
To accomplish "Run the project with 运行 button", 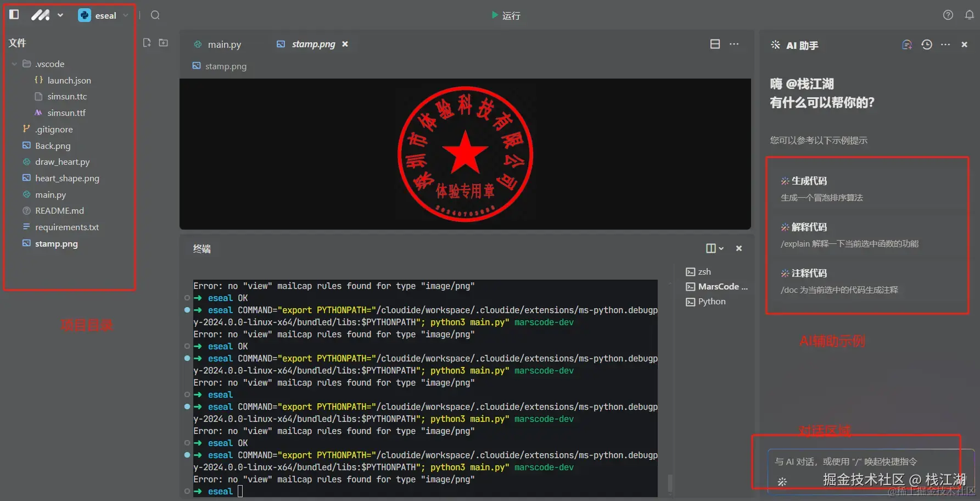I will 506,15.
